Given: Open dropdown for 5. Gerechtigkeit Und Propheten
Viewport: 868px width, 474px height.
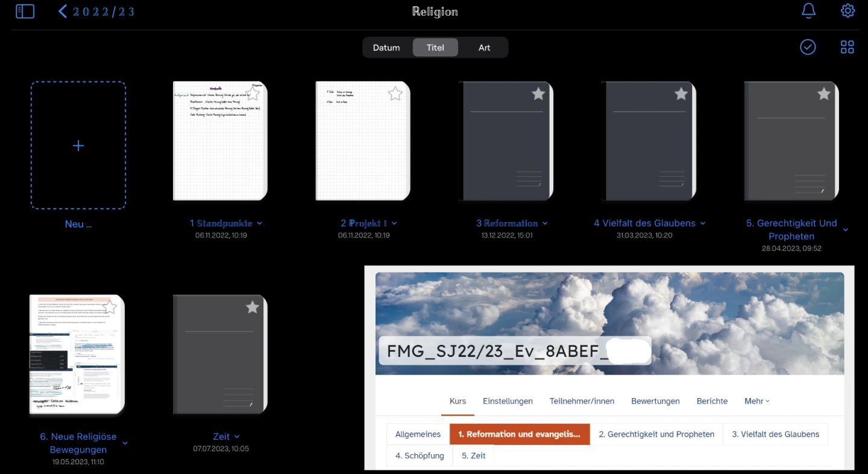Looking at the screenshot, I should (845, 230).
